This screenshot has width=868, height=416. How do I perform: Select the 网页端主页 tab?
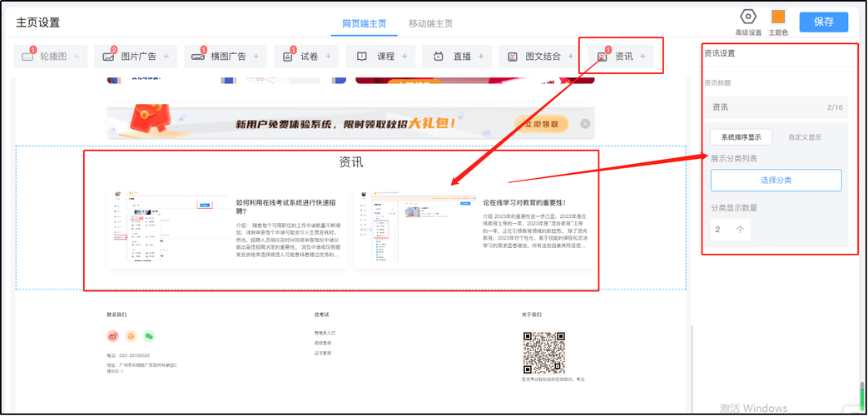(x=365, y=23)
